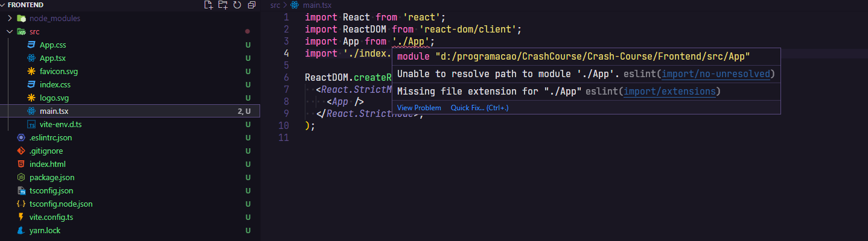868x241 pixels.
Task: Open favicon.svg file
Action: coord(59,71)
